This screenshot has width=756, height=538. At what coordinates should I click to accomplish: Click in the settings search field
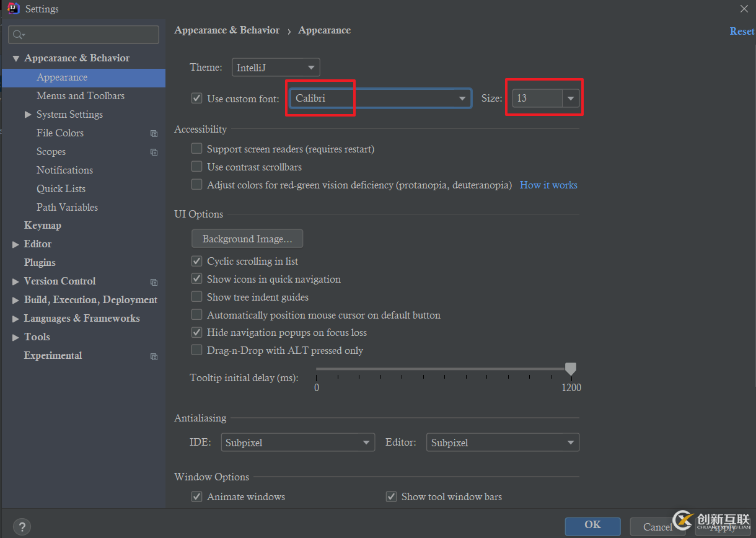point(84,35)
